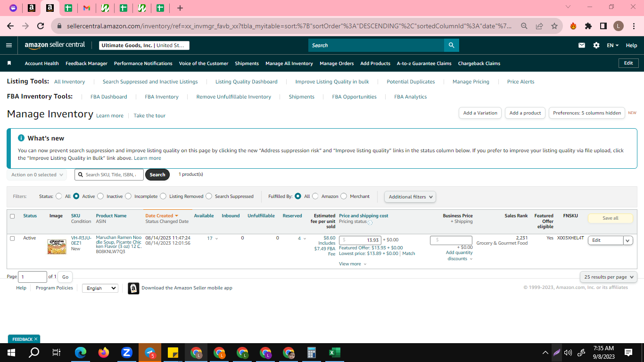Select the Inactive status radio button
644x362 pixels.
[101, 196]
